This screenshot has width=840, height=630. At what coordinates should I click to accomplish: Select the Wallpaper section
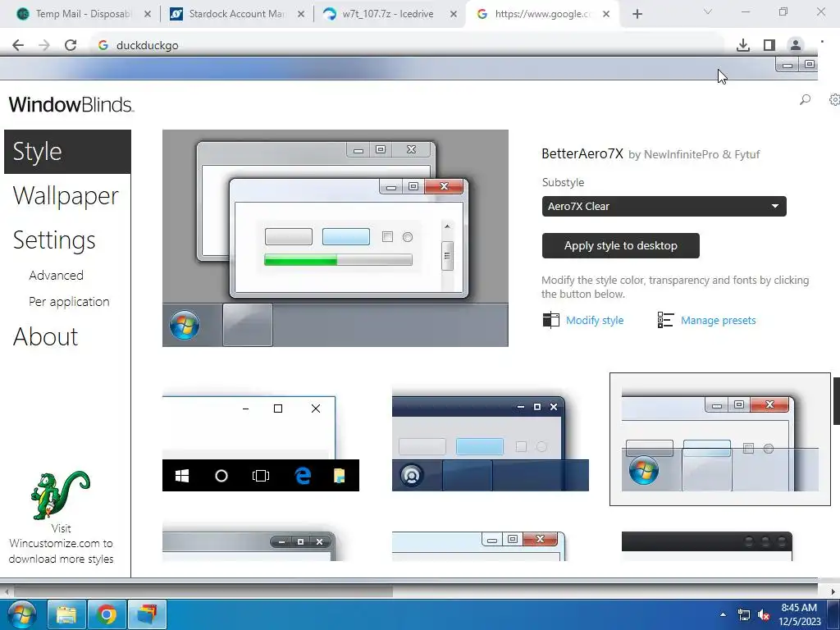coord(66,196)
